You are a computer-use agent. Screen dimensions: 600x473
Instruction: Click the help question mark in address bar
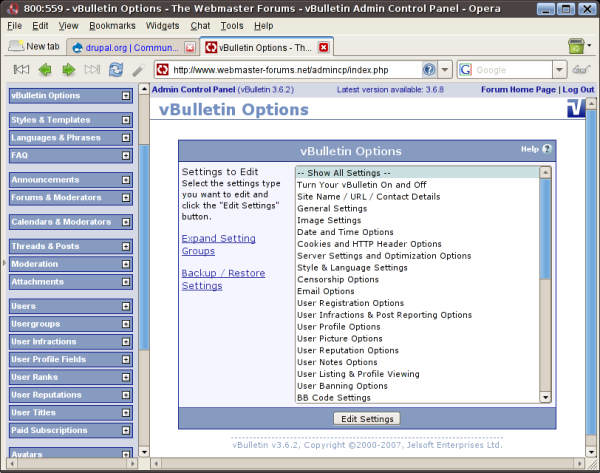(429, 70)
